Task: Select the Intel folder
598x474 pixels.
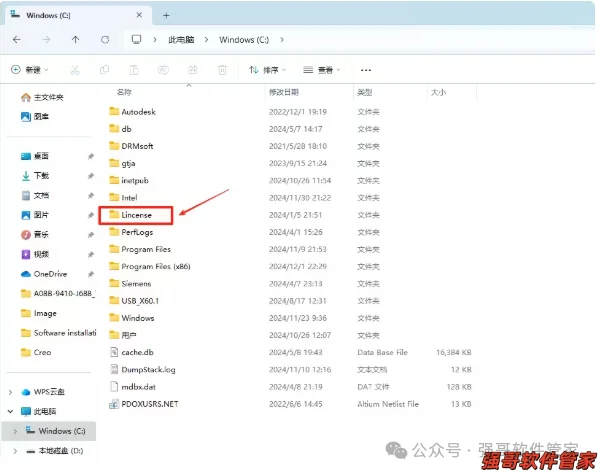Action: [123, 198]
